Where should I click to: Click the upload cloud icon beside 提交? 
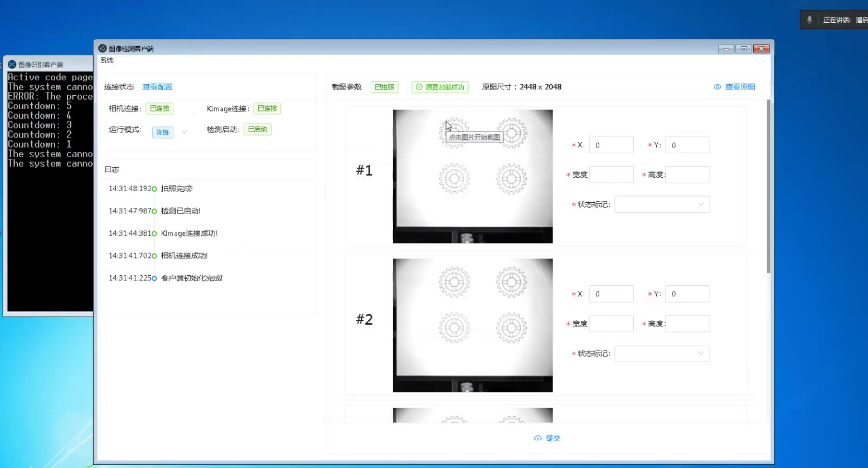(x=537, y=438)
